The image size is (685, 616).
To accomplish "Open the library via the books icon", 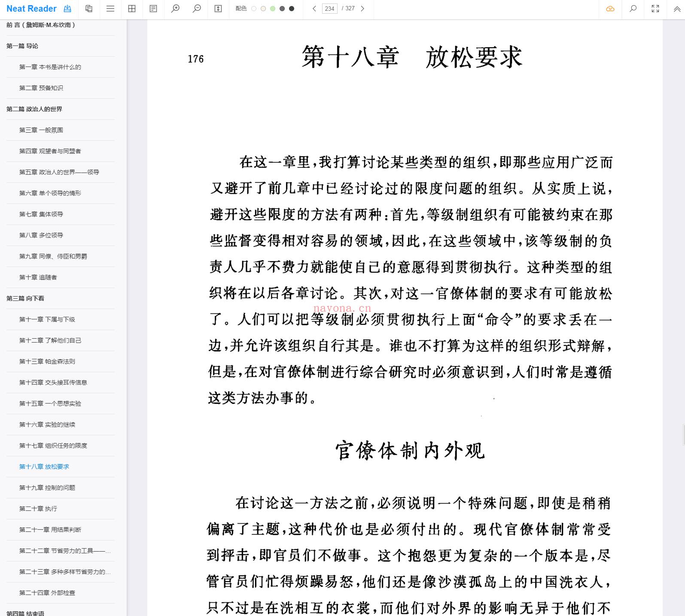I will 89,9.
